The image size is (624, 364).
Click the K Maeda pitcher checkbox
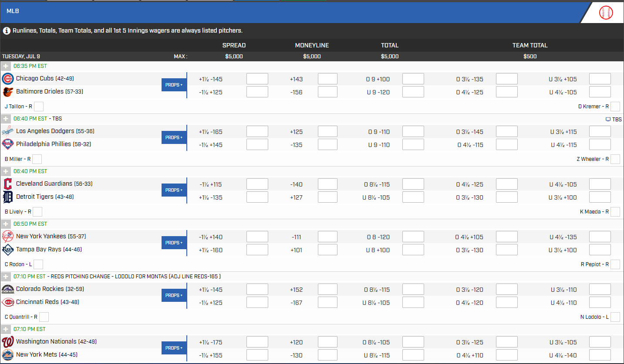pos(615,212)
